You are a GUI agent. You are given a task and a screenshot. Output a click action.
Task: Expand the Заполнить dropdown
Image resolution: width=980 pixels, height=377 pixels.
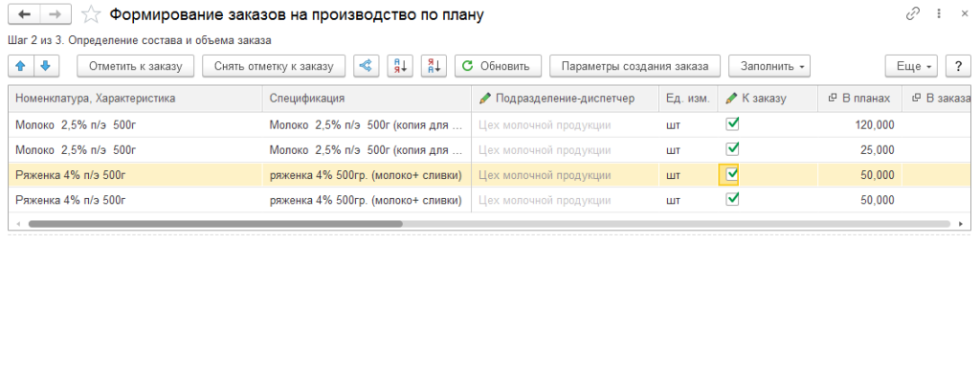pos(769,66)
